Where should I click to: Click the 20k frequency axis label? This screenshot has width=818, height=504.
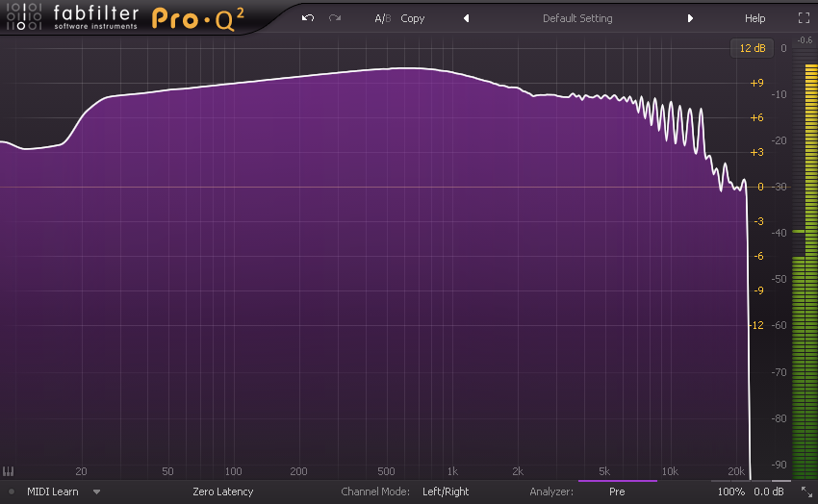(736, 471)
